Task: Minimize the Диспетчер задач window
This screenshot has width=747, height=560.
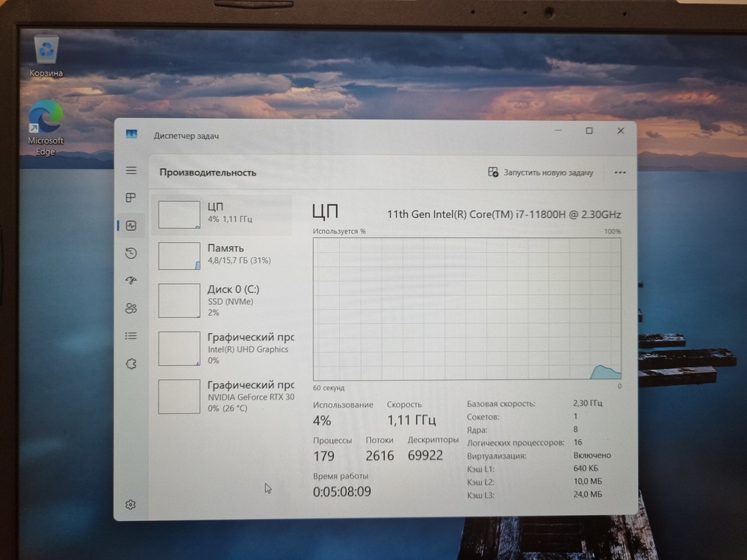Action: coord(558,130)
